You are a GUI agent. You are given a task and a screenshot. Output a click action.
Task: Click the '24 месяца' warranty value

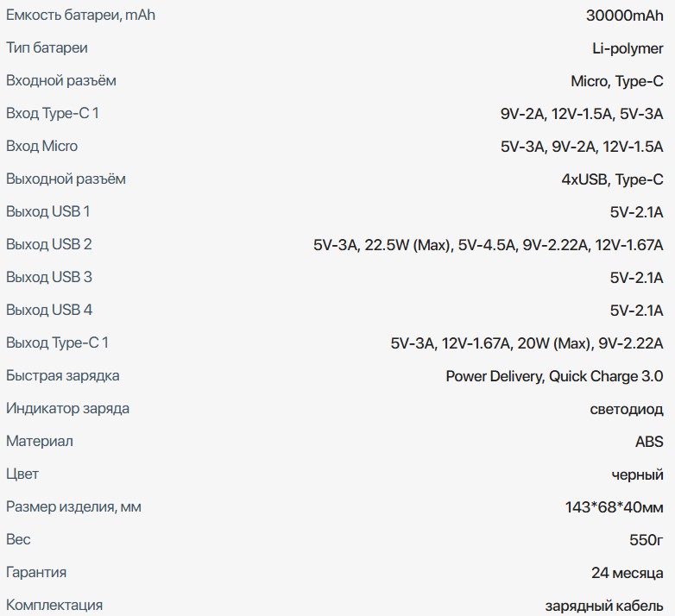[x=627, y=573]
